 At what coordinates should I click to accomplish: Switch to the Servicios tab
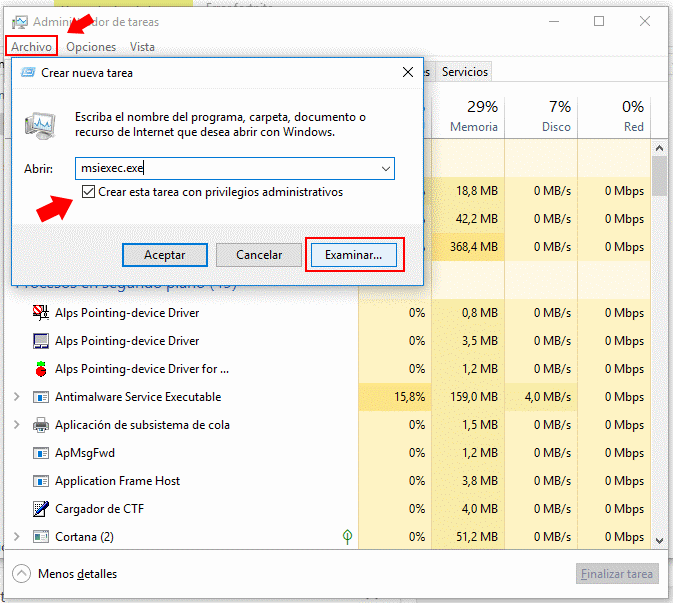coord(464,72)
